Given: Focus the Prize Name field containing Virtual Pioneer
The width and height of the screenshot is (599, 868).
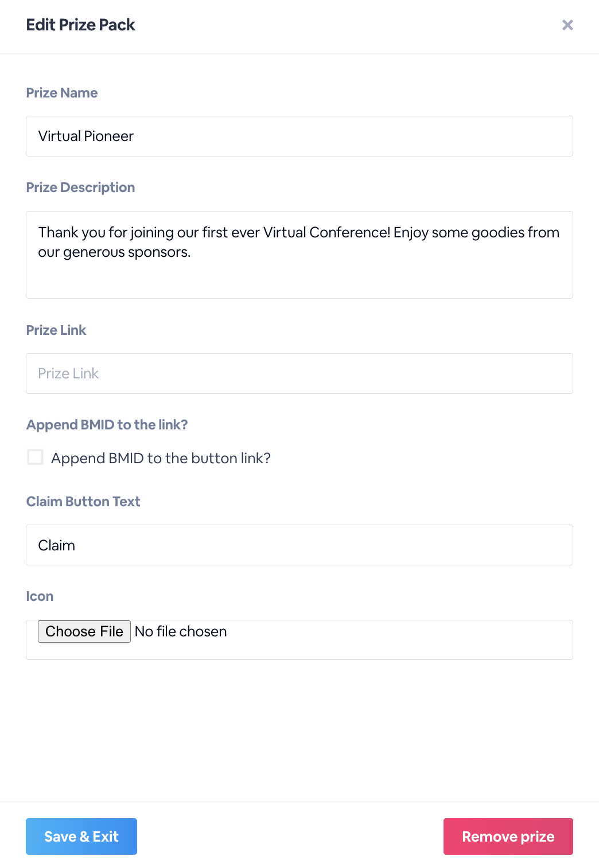Looking at the screenshot, I should click(299, 136).
